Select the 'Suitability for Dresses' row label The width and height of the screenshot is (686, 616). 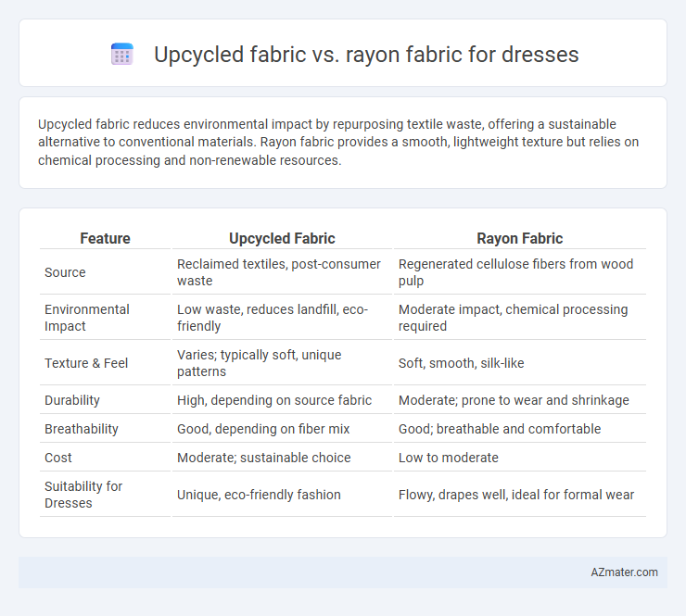[x=83, y=495]
